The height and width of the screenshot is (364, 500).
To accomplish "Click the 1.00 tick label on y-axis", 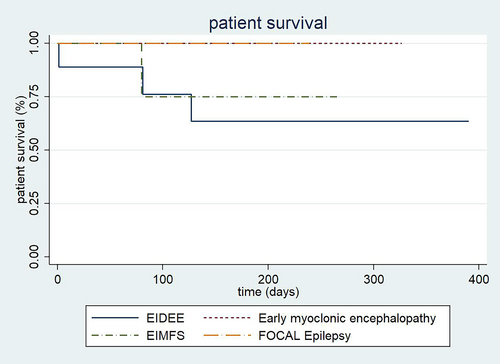I will coord(34,43).
